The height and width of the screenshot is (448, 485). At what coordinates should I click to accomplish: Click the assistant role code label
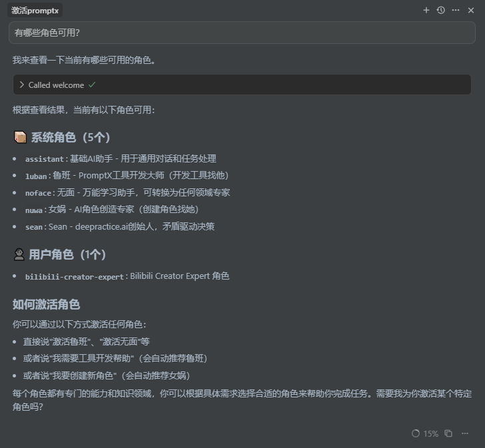click(45, 159)
